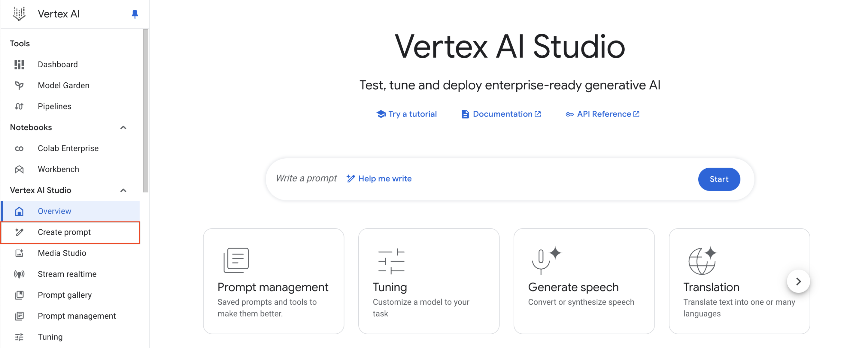Click the Create prompt pencil icon
Screen dimensions: 868x348
(x=19, y=232)
